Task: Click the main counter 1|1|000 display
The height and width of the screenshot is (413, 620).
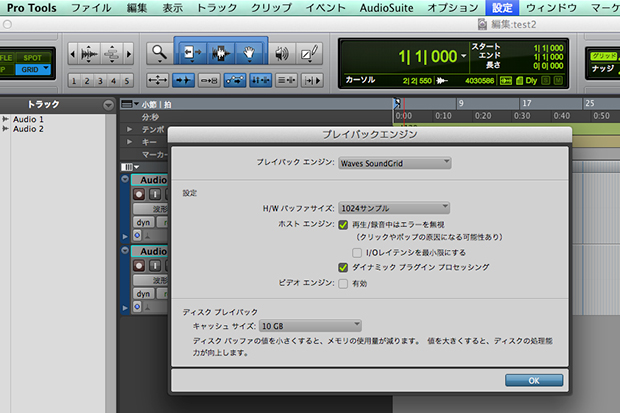Action: [x=427, y=57]
